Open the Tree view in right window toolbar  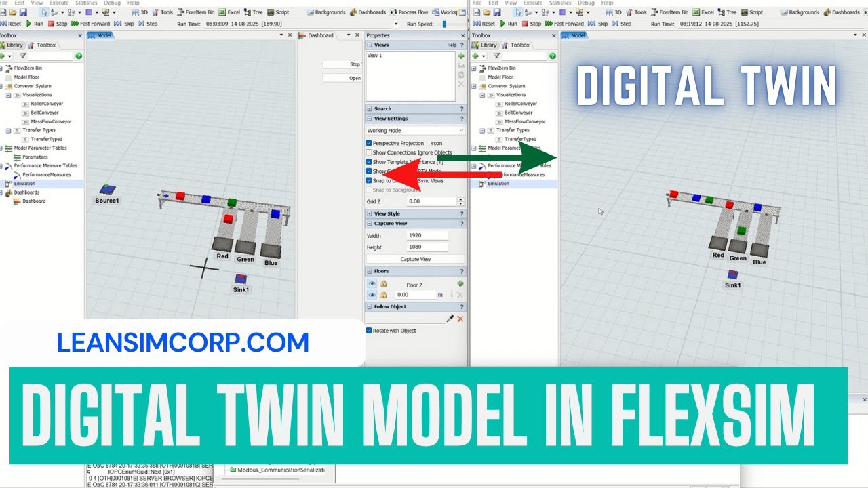coord(728,12)
